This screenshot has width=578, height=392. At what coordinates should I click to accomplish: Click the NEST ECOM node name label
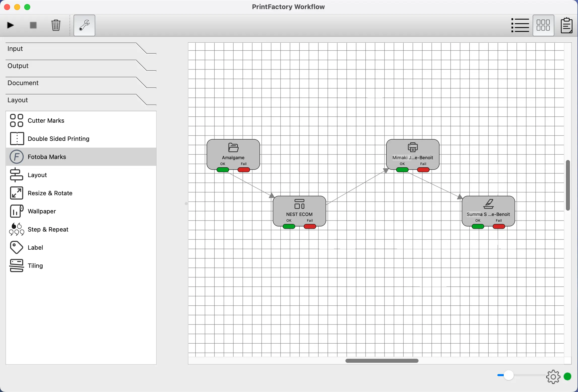[x=299, y=214]
